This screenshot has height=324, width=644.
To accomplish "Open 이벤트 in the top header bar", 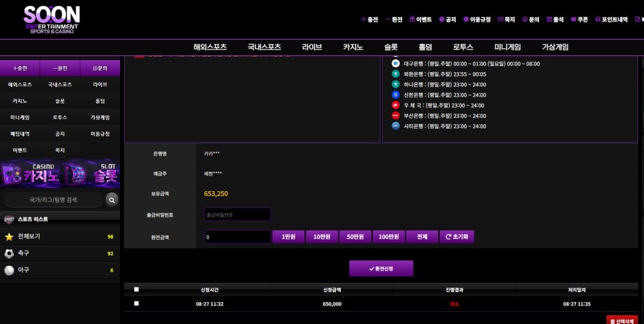I will click(421, 19).
